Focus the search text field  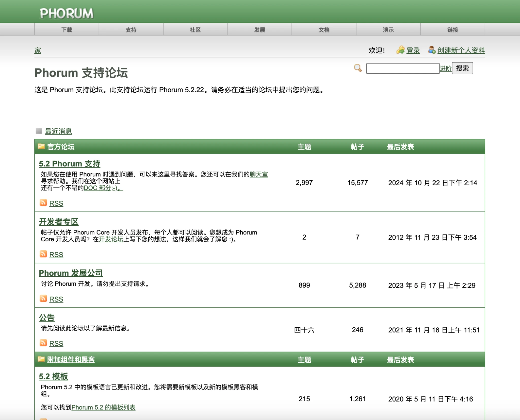tap(403, 69)
